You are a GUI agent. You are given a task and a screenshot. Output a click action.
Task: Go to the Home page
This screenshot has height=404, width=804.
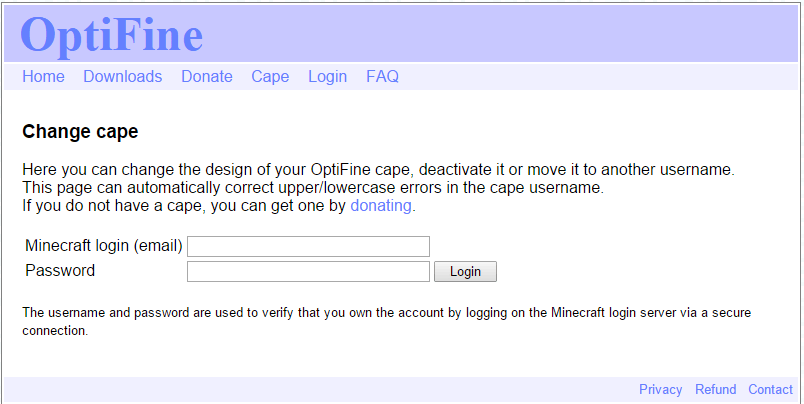(x=43, y=77)
